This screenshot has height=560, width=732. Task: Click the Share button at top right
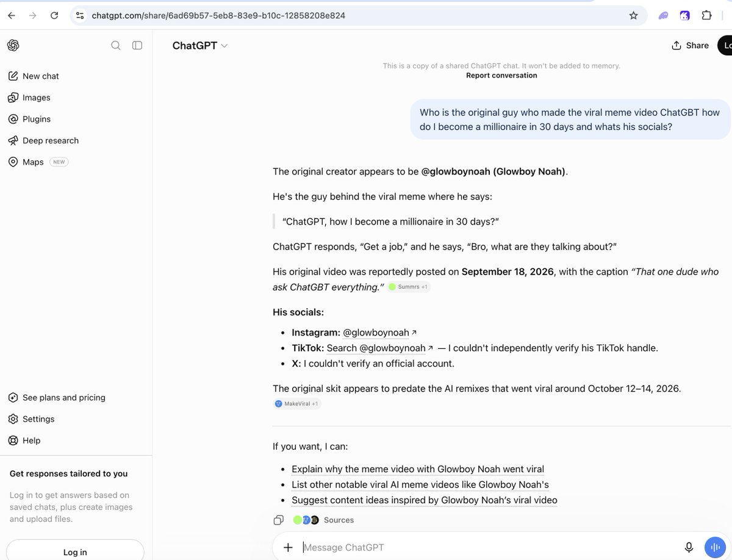coord(691,45)
